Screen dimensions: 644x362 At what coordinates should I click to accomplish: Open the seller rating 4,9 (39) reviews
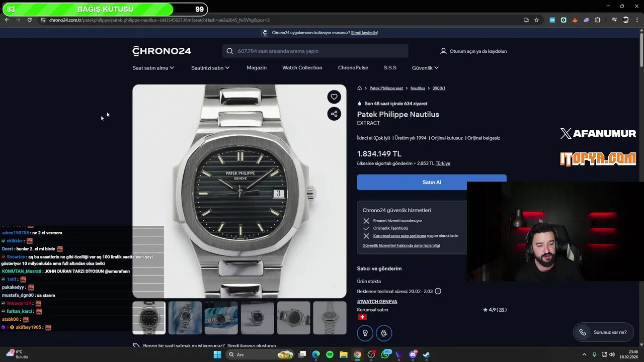pyautogui.click(x=495, y=310)
